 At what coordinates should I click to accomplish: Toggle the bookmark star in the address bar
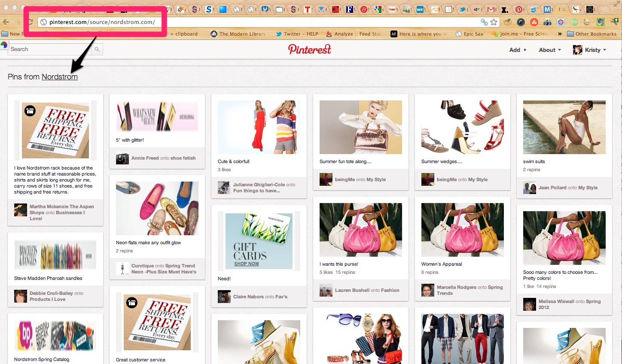pos(493,22)
